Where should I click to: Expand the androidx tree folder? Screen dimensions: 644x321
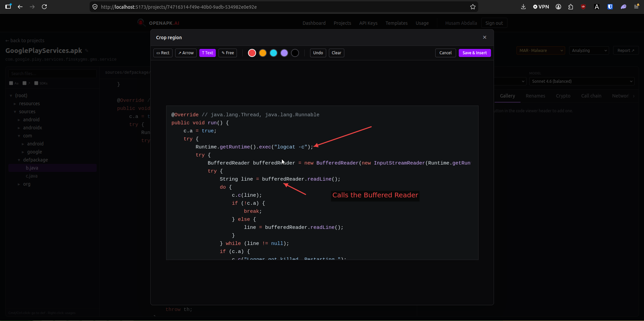pyautogui.click(x=32, y=128)
